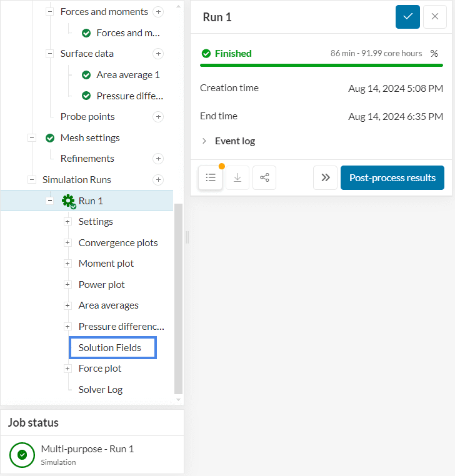455x476 pixels.
Task: Expand the Settings node under Run 1
Action: tap(67, 222)
